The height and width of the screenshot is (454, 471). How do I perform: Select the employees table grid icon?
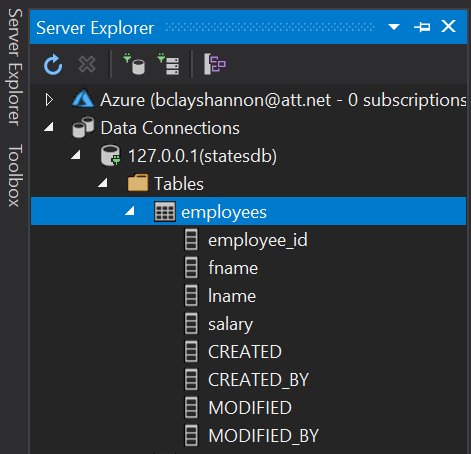[165, 211]
